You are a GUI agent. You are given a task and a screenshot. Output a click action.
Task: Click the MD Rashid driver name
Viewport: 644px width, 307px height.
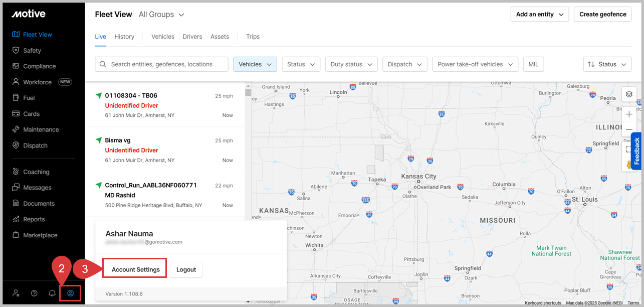(x=120, y=195)
